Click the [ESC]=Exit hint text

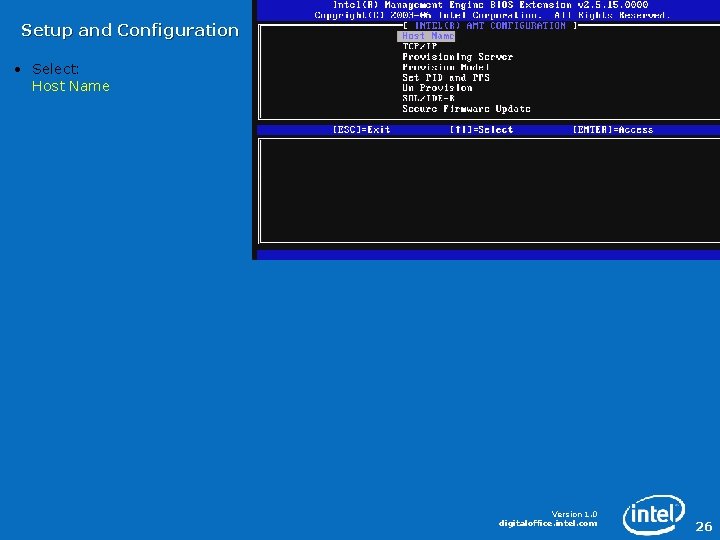click(361, 130)
